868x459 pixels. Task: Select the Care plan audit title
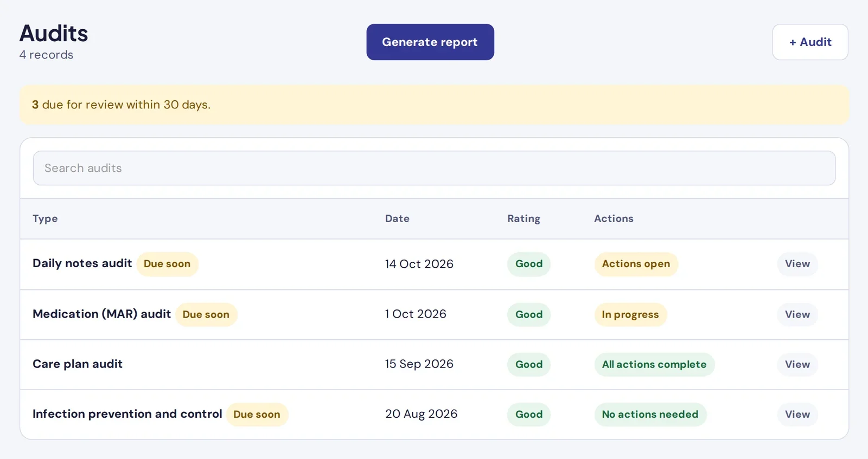tap(78, 364)
